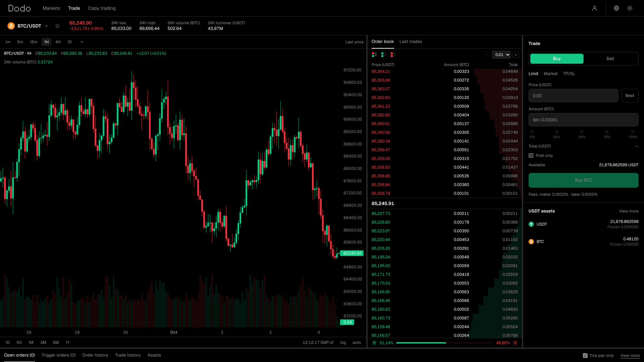
Task: Show combined bids and asks order book view
Action: [x=374, y=55]
